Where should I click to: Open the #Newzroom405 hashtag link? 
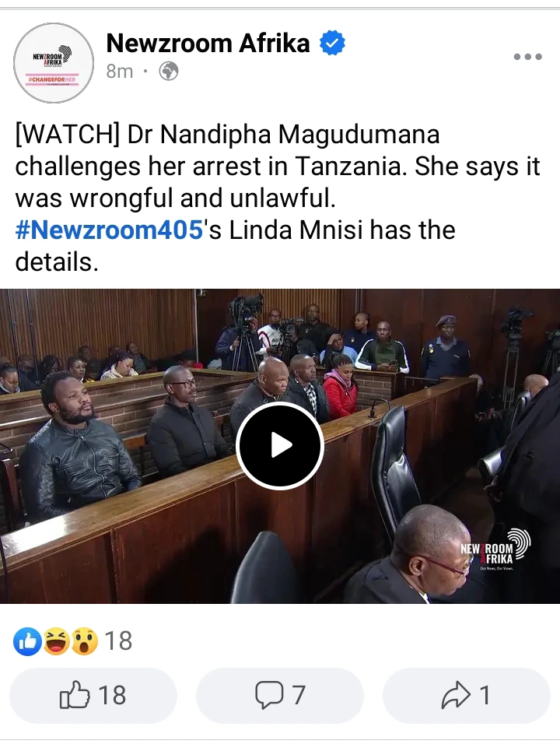[x=110, y=230]
